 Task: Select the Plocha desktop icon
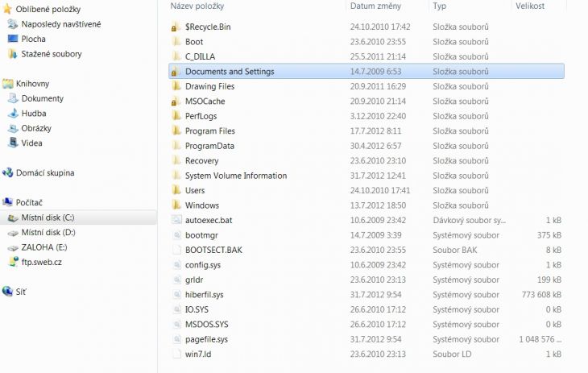(13, 39)
